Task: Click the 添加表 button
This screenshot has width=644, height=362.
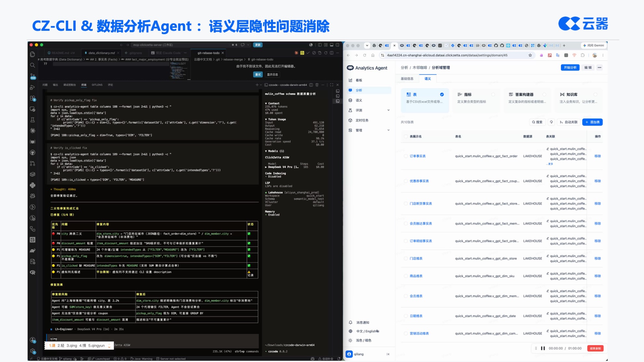Action: [592, 122]
